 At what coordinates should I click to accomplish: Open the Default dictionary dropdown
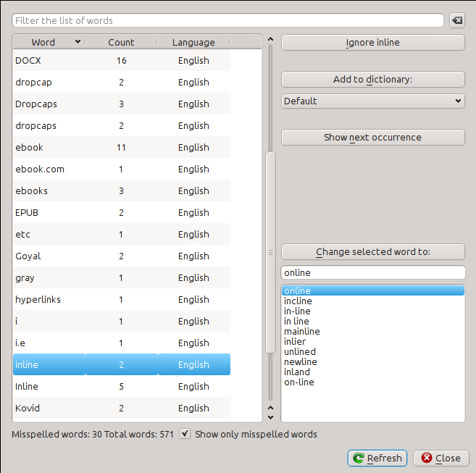(x=372, y=101)
